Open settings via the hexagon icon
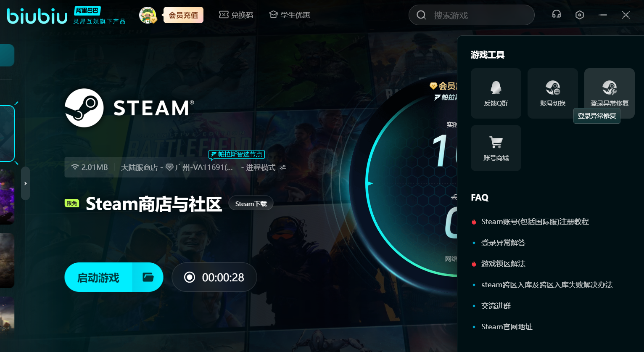644x352 pixels. pyautogui.click(x=580, y=15)
